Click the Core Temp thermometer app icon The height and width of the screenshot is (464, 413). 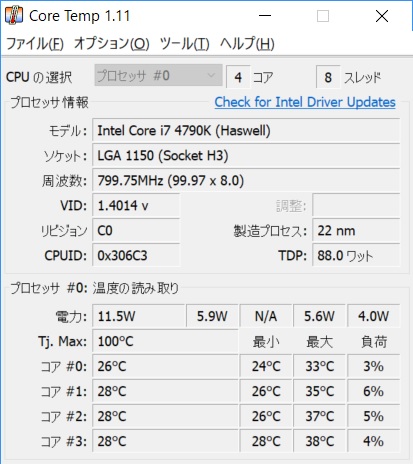pos(14,16)
